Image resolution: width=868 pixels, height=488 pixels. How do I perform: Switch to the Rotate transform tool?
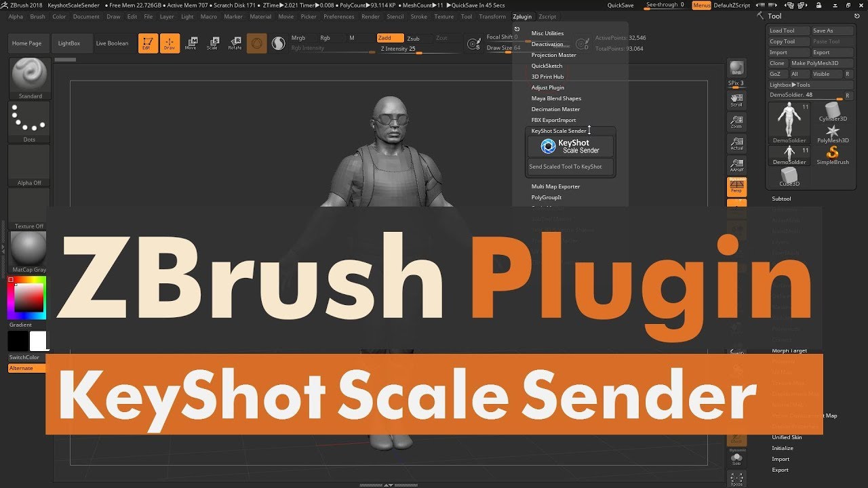235,43
